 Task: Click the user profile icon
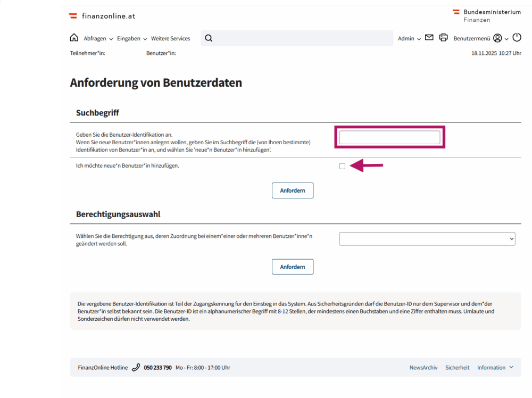point(497,38)
